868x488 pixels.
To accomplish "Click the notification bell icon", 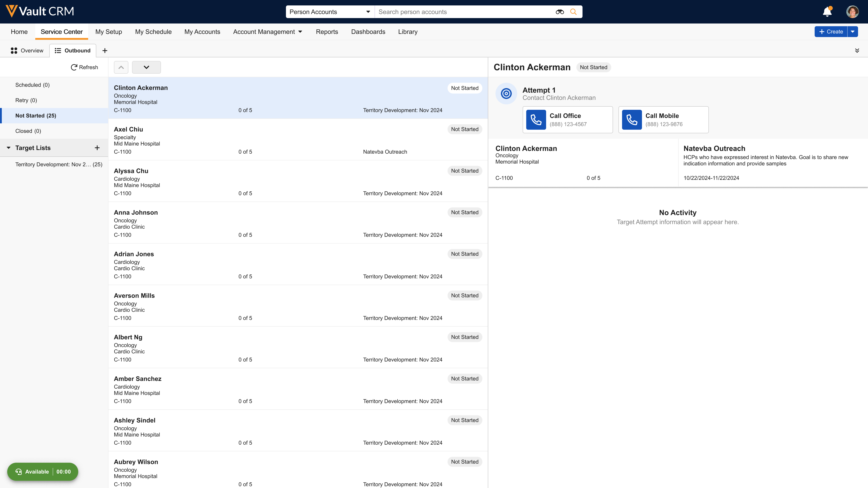I will (827, 12).
